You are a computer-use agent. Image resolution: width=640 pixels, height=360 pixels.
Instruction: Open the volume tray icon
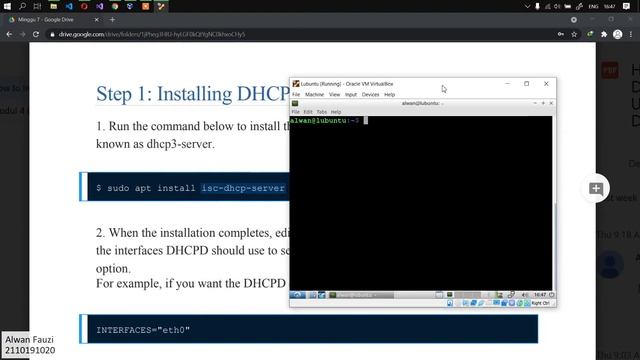click(x=557, y=7)
